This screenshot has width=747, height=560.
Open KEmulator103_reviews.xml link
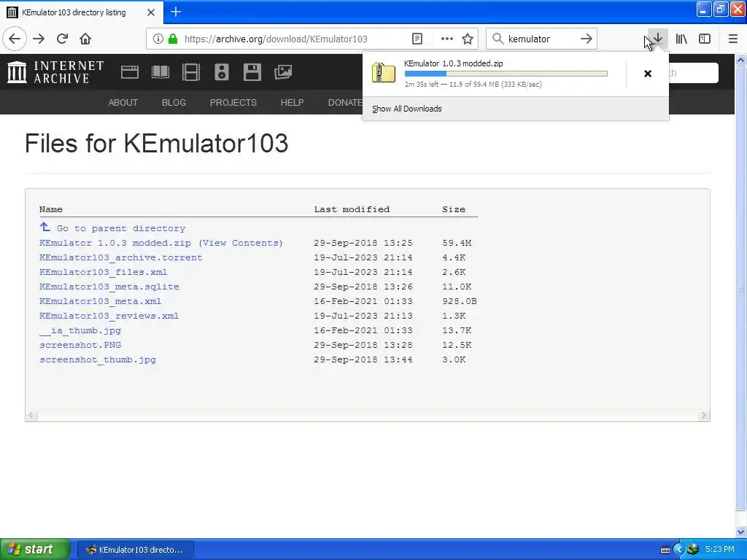(109, 316)
